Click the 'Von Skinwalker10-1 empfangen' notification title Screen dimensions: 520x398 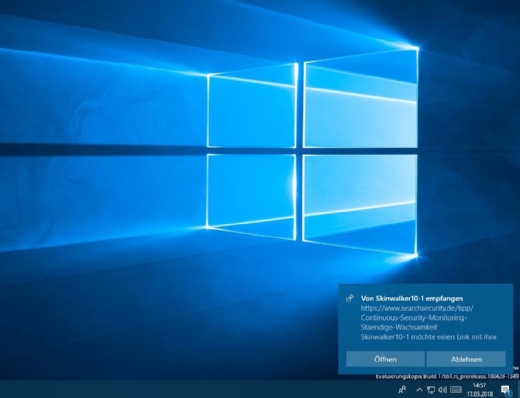[x=412, y=298]
